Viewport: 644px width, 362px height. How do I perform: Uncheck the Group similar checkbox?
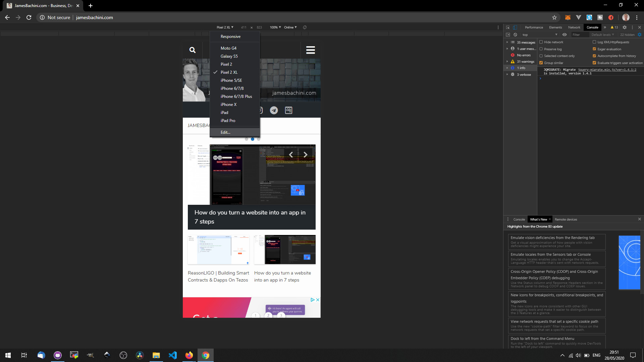(x=541, y=63)
